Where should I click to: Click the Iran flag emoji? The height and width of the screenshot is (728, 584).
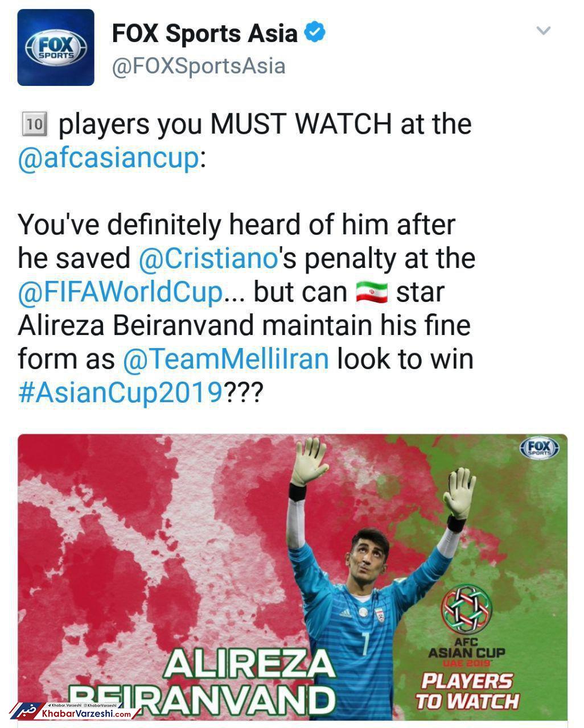point(372,292)
